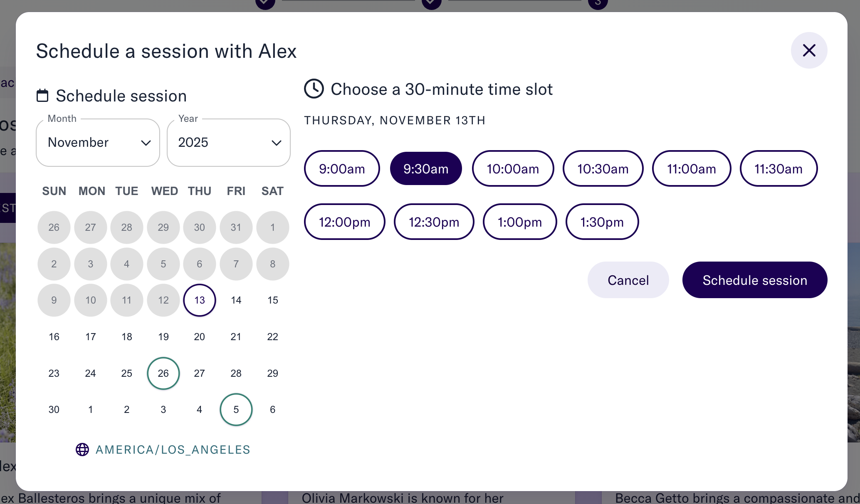The width and height of the screenshot is (860, 504).
Task: Select December 5 circled in green
Action: click(236, 410)
